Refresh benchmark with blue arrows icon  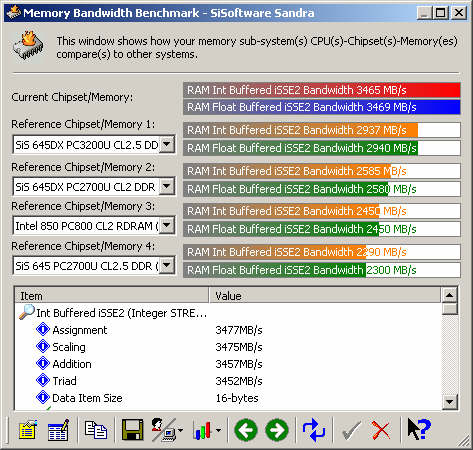[x=314, y=430]
